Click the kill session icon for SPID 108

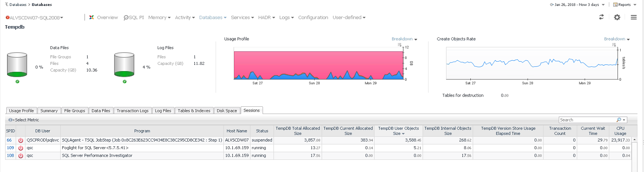pyautogui.click(x=21, y=156)
